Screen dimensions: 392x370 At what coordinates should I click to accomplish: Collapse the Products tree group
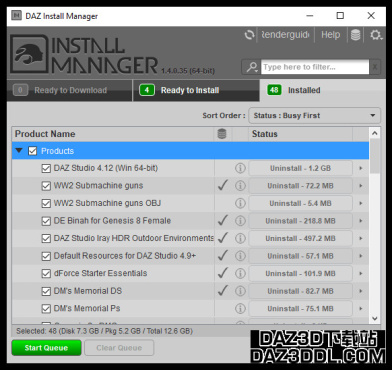[x=19, y=151]
